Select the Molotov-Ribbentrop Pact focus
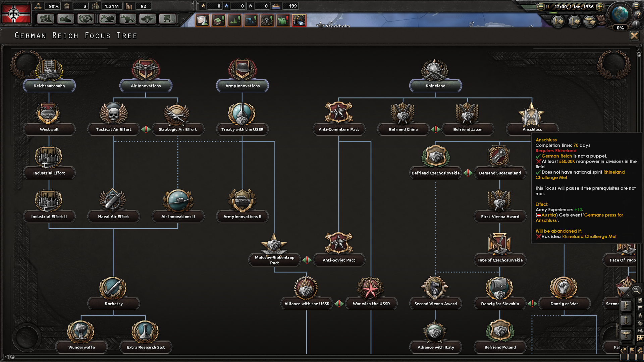This screenshot has width=644, height=362. [274, 250]
